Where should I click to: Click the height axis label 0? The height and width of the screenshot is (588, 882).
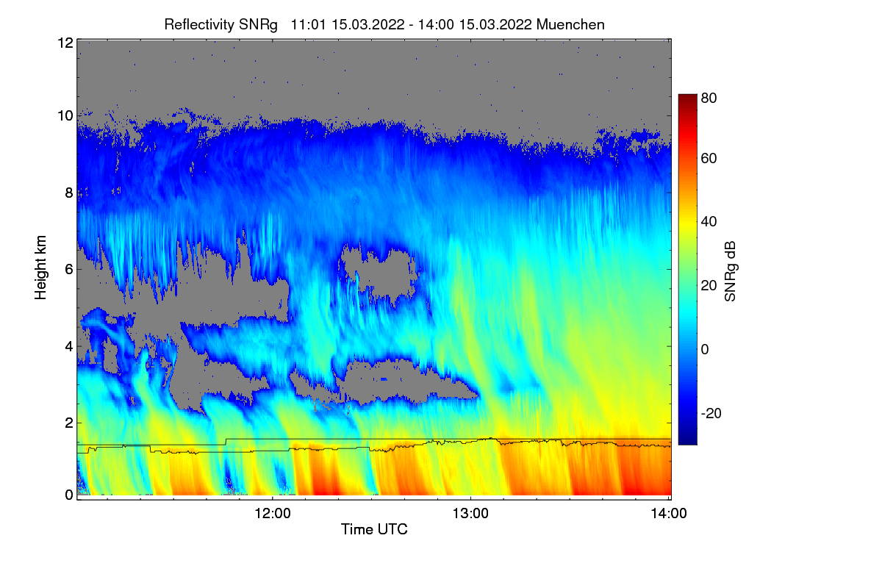(69, 495)
